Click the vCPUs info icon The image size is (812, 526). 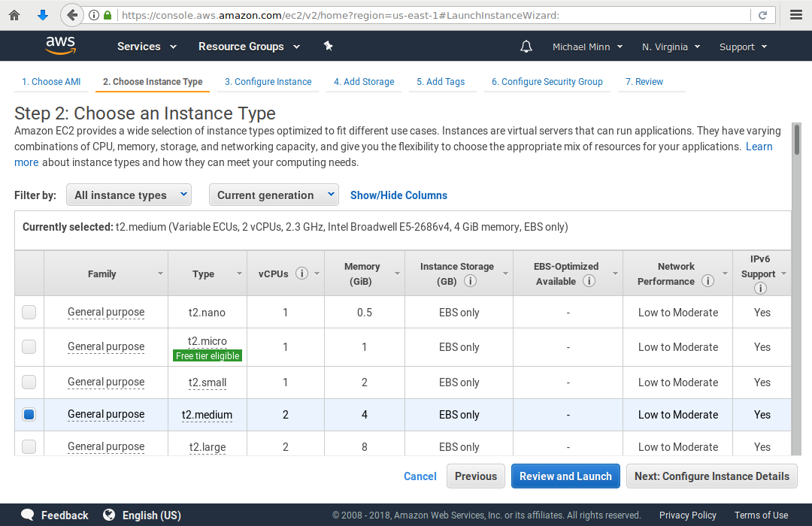(302, 274)
